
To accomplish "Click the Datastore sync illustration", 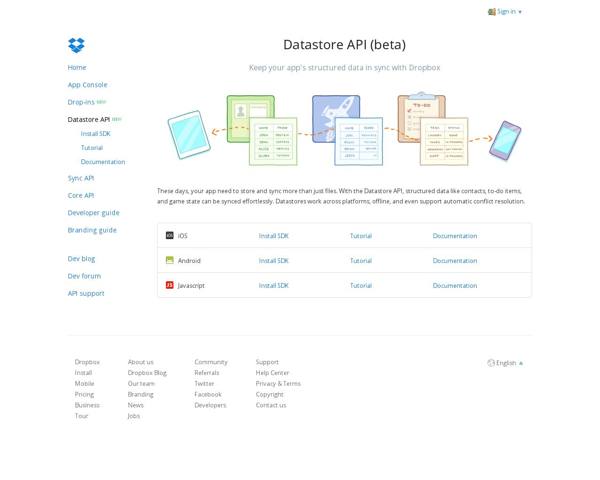I will click(x=344, y=130).
